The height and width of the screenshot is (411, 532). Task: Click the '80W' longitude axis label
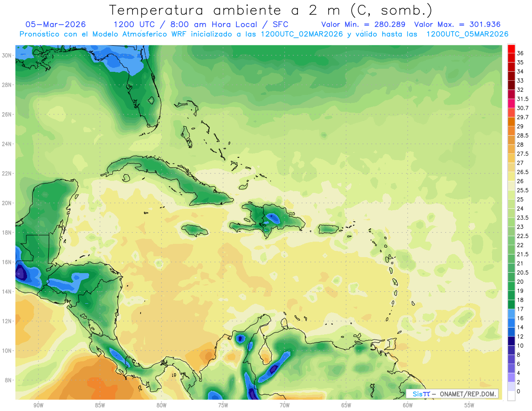click(161, 405)
